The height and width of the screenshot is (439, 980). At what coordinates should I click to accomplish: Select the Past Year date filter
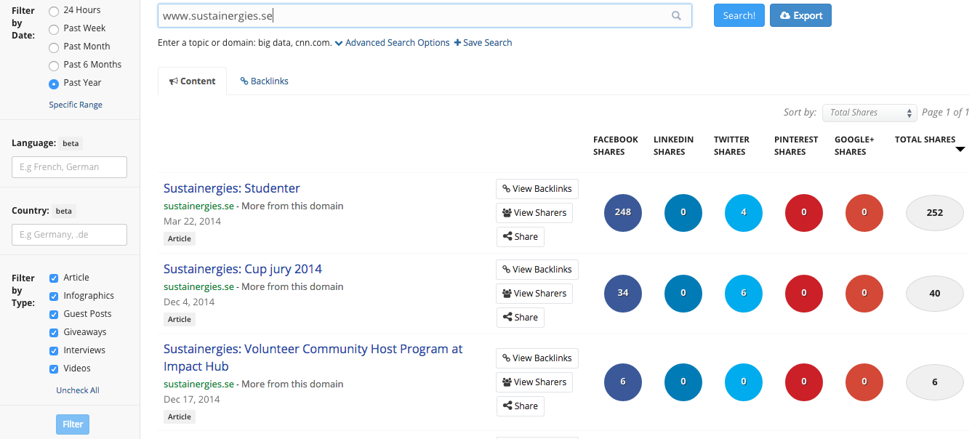54,84
